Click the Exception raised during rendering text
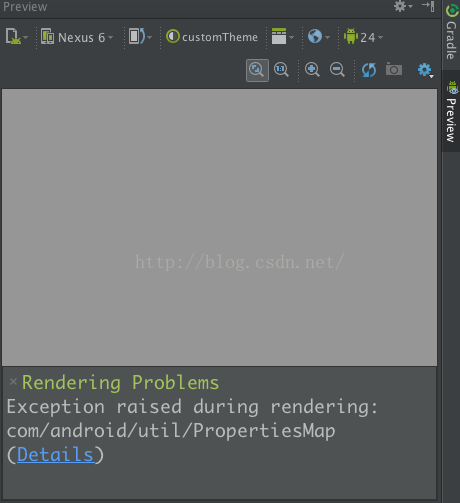The image size is (460, 503). (192, 407)
